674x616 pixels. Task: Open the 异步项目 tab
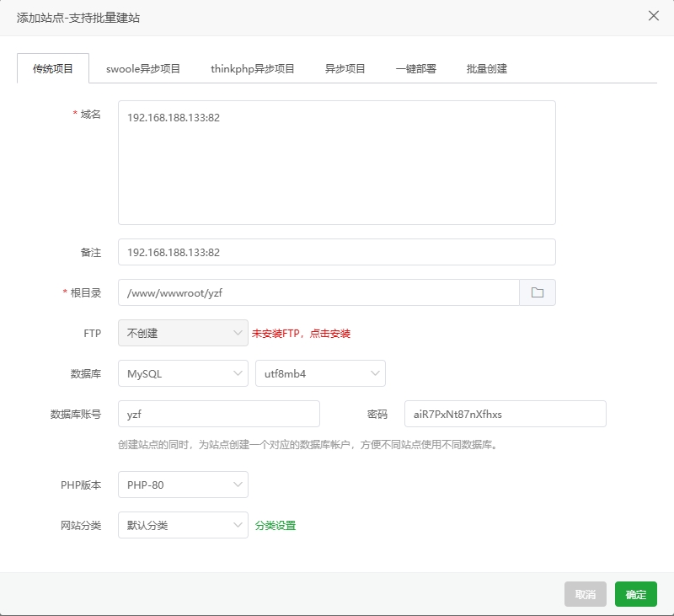[x=345, y=69]
